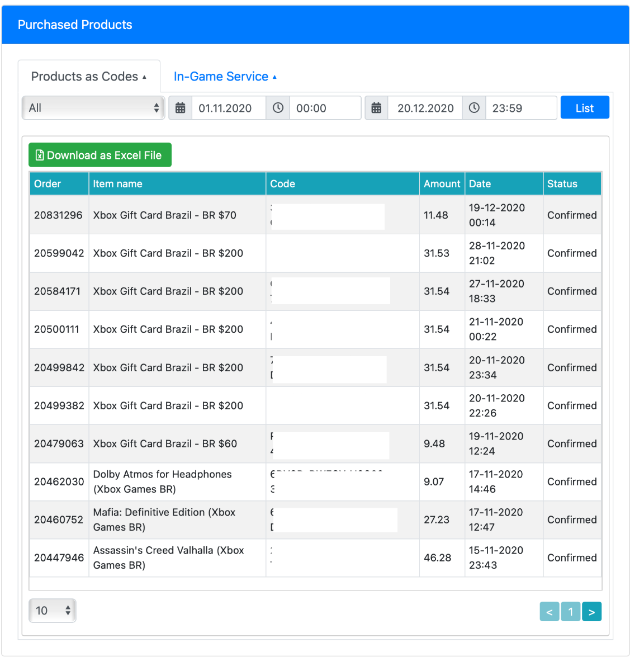Click the end date field 20.12.2020
Viewport: 644px width, 671px height.
[425, 108]
